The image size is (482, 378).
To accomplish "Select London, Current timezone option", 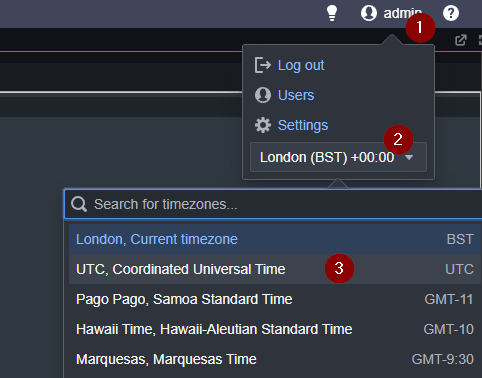I will pyautogui.click(x=275, y=239).
